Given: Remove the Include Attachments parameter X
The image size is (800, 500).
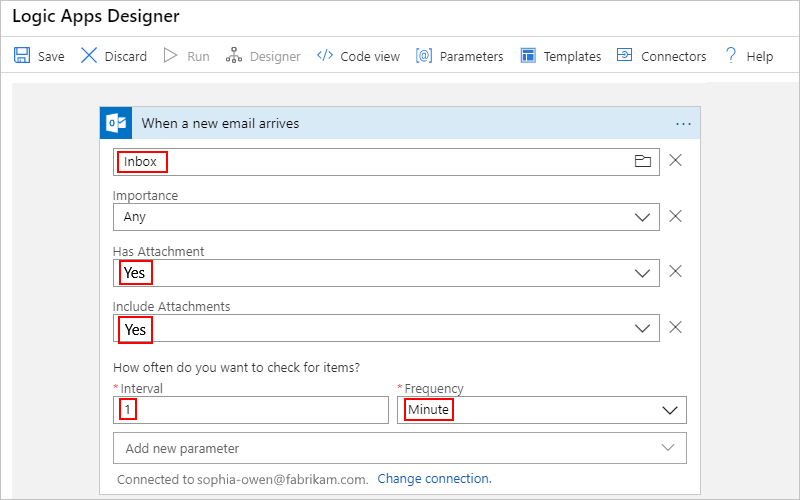Looking at the screenshot, I should click(x=676, y=327).
